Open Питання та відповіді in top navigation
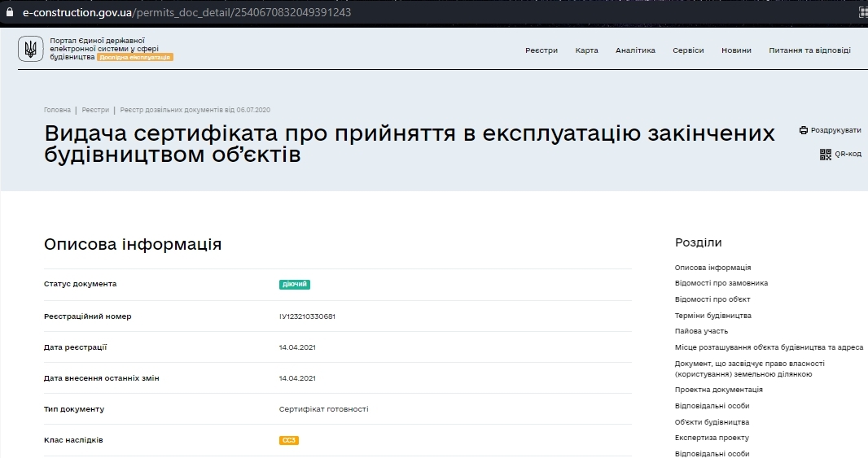The width and height of the screenshot is (868, 458). (809, 50)
